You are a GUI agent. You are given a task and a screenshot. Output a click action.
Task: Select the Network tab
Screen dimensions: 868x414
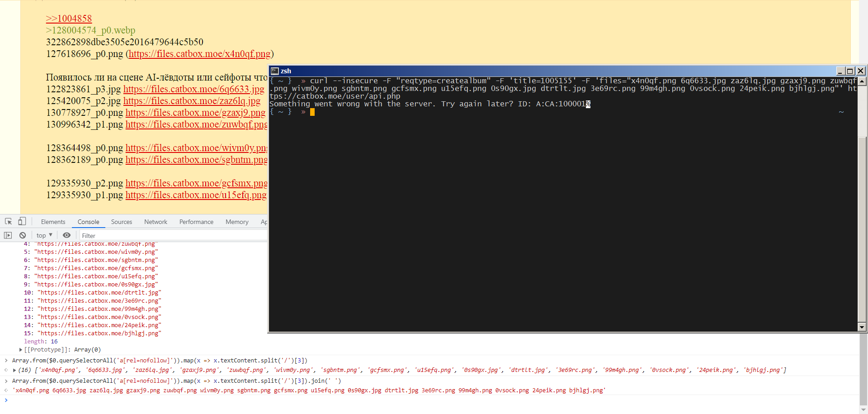point(156,222)
